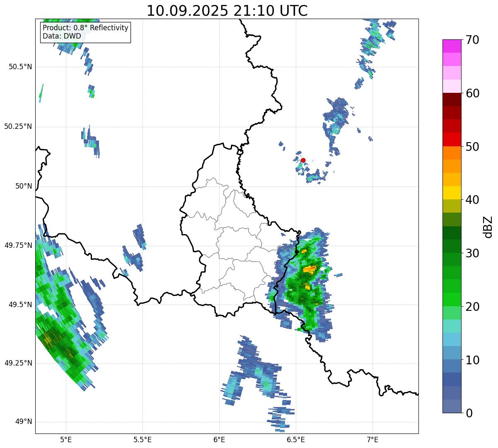The image size is (498, 448).
Task: Click the 49.75°N latitude label
Action: pyautogui.click(x=18, y=245)
